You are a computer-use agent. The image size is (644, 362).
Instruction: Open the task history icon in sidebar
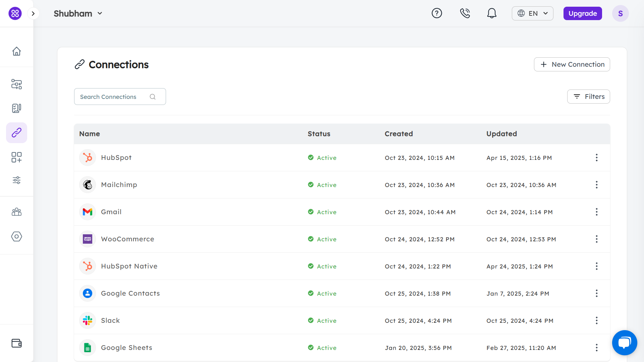[16, 108]
